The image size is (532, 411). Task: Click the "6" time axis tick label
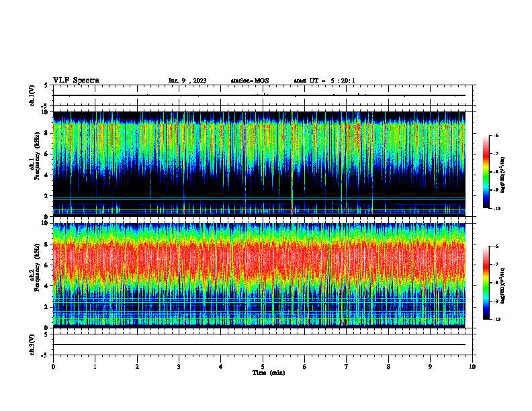pos(305,367)
